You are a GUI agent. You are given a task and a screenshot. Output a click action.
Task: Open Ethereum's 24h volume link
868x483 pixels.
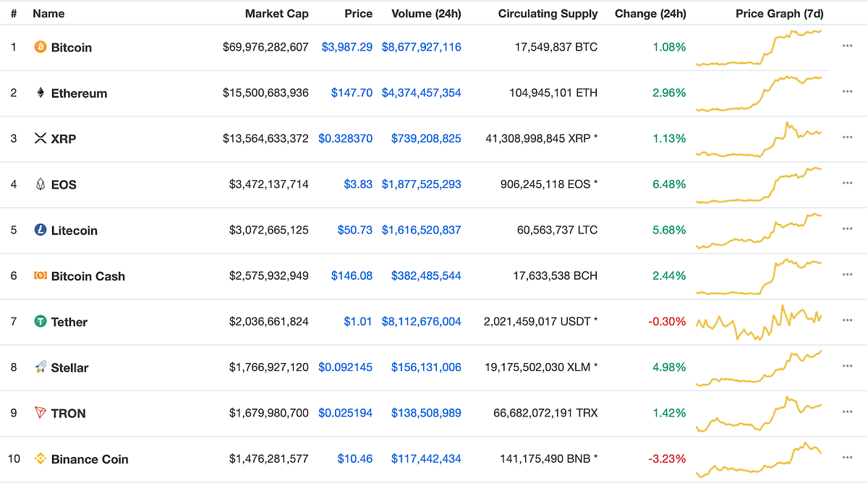[422, 93]
